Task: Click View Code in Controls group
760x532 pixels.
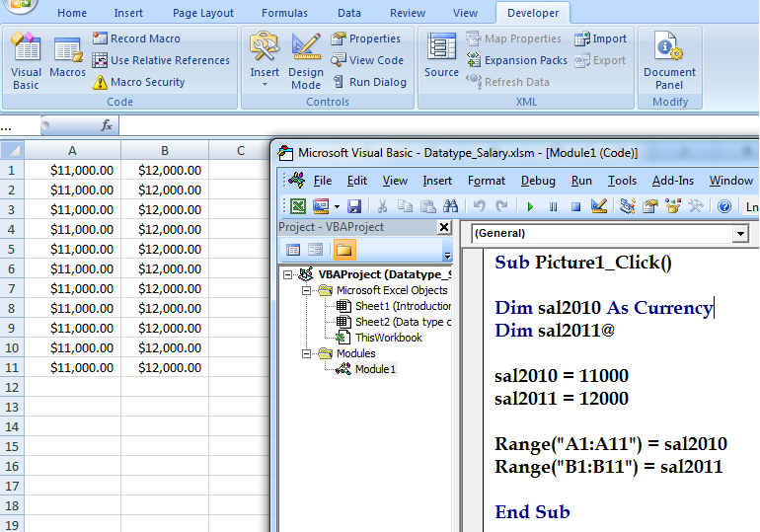Action: 367,60
